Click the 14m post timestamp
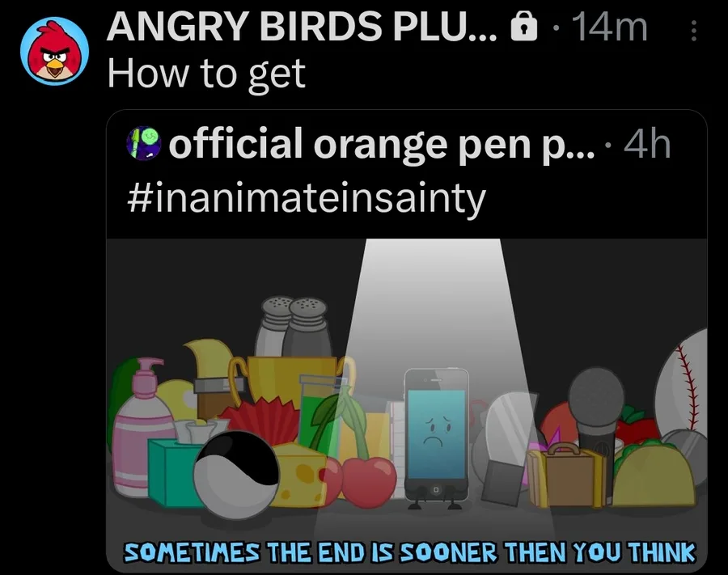The image size is (728, 575). (610, 27)
